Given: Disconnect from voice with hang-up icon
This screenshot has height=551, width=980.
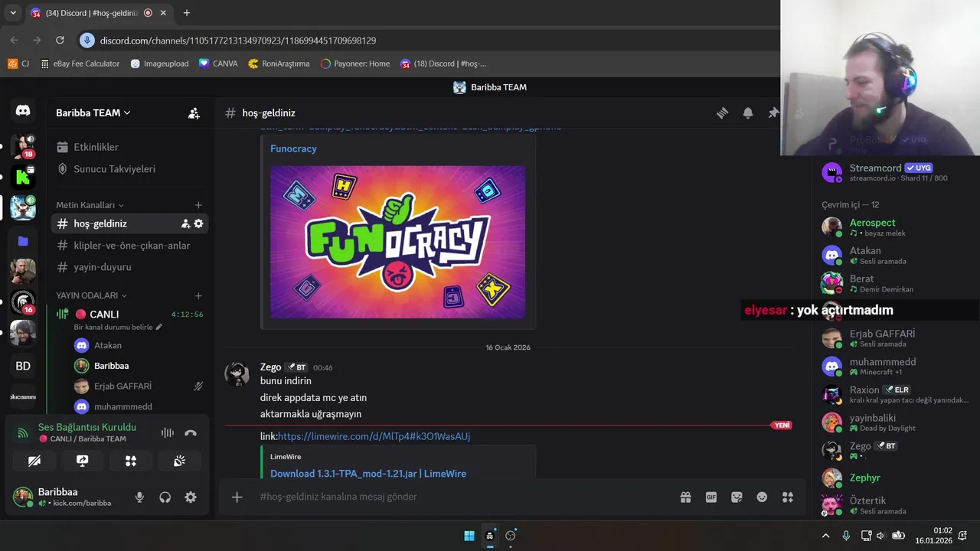Looking at the screenshot, I should pos(191,433).
